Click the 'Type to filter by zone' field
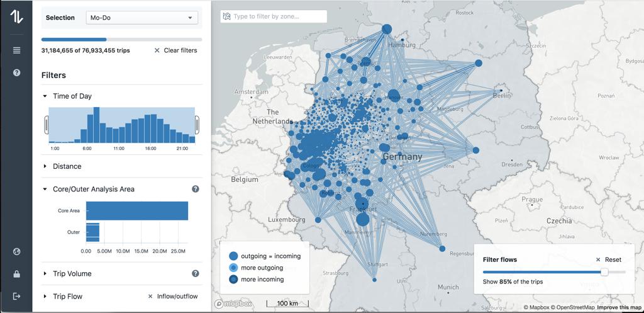 click(x=278, y=16)
